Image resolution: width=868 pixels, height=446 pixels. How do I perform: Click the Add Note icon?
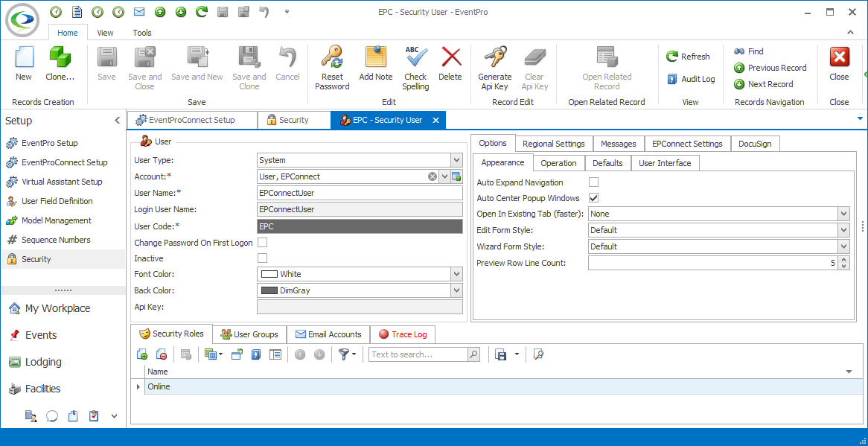376,57
